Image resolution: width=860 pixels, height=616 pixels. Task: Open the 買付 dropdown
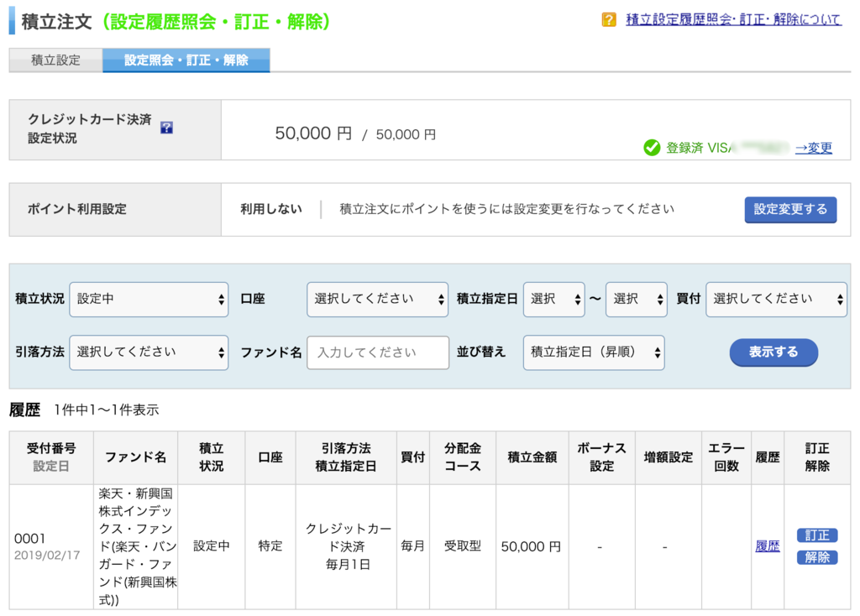tap(776, 300)
